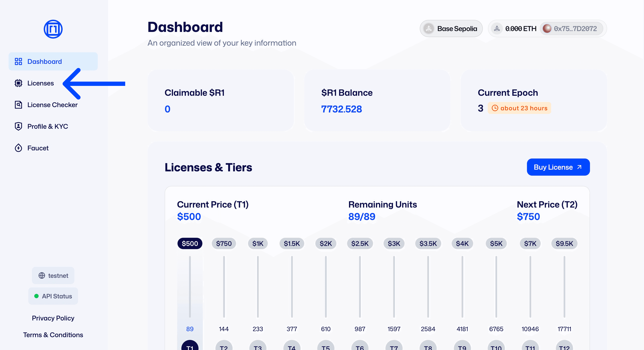Select the $2K tier price pill
The height and width of the screenshot is (350, 644).
tap(326, 244)
